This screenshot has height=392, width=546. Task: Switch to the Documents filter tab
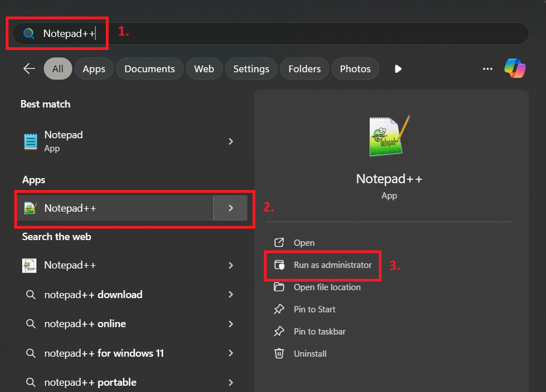click(x=150, y=69)
